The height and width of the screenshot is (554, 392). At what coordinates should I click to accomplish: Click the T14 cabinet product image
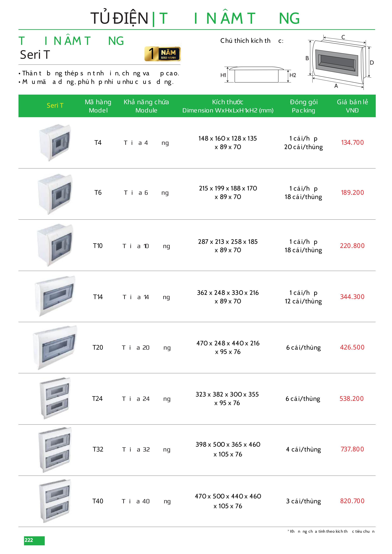coord(55,296)
